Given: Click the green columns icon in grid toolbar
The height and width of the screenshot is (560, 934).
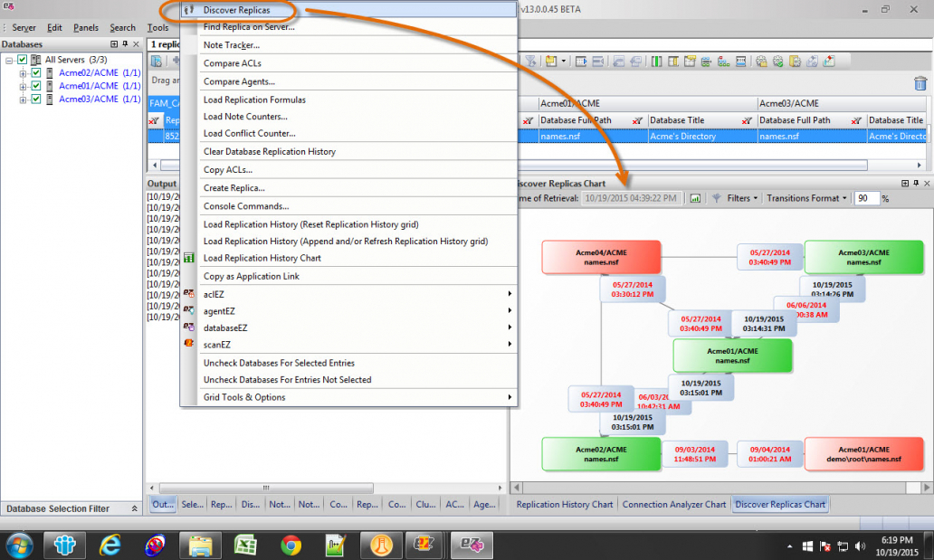Looking at the screenshot, I should 656,62.
